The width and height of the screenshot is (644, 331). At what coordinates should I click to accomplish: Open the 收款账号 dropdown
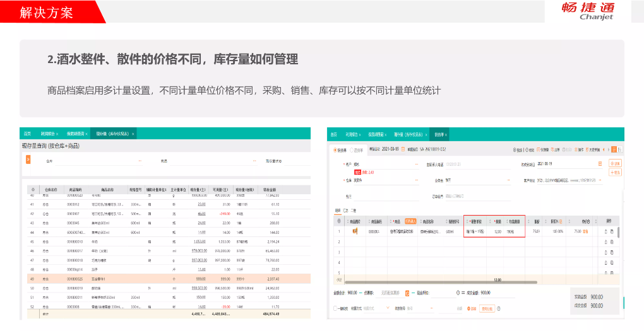coord(419,308)
